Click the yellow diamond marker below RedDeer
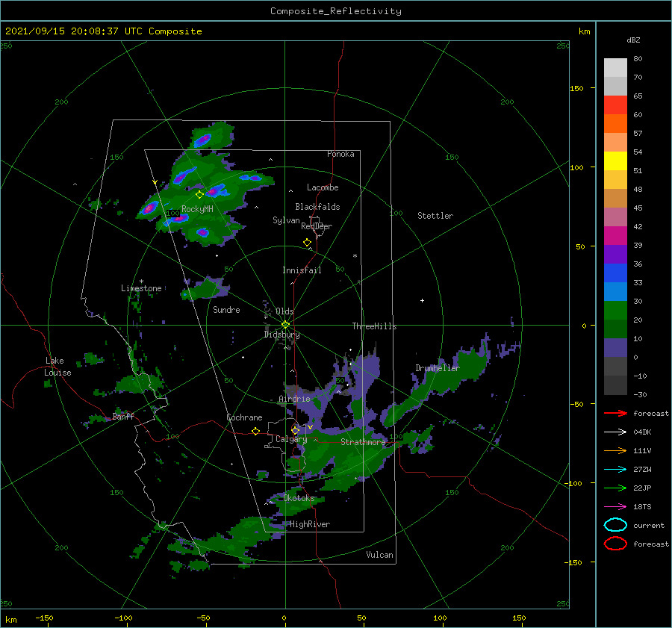 pyautogui.click(x=307, y=243)
